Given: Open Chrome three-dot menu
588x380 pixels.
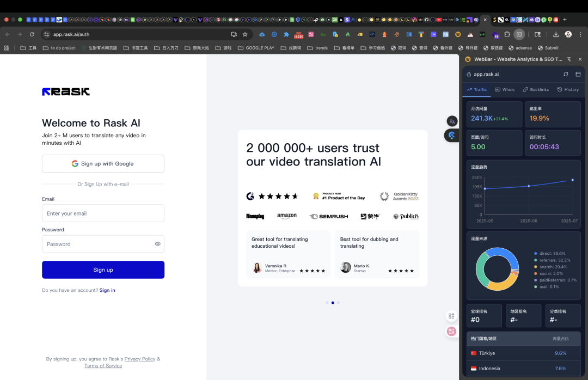Looking at the screenshot, I should (x=580, y=34).
